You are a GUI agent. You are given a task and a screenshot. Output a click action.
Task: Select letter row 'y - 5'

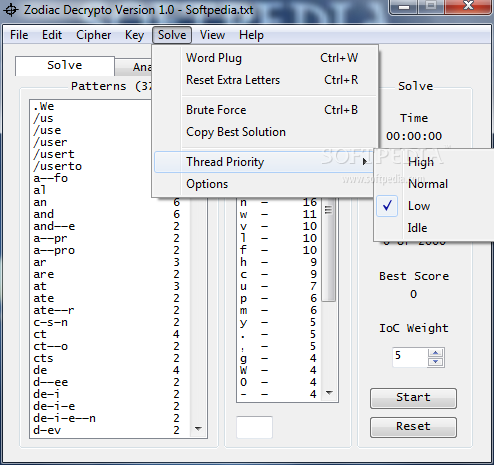[278, 322]
